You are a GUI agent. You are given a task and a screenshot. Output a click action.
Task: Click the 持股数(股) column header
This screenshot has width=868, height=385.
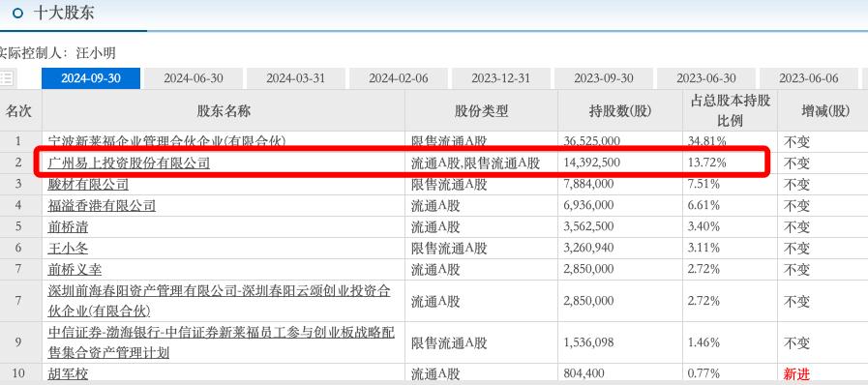click(x=620, y=111)
